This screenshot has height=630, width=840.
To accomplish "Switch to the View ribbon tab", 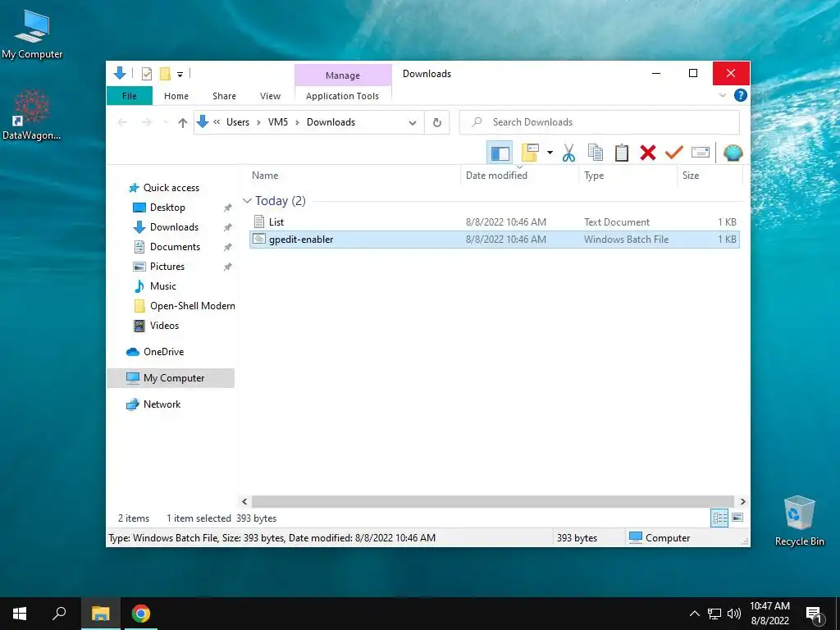I will [270, 96].
